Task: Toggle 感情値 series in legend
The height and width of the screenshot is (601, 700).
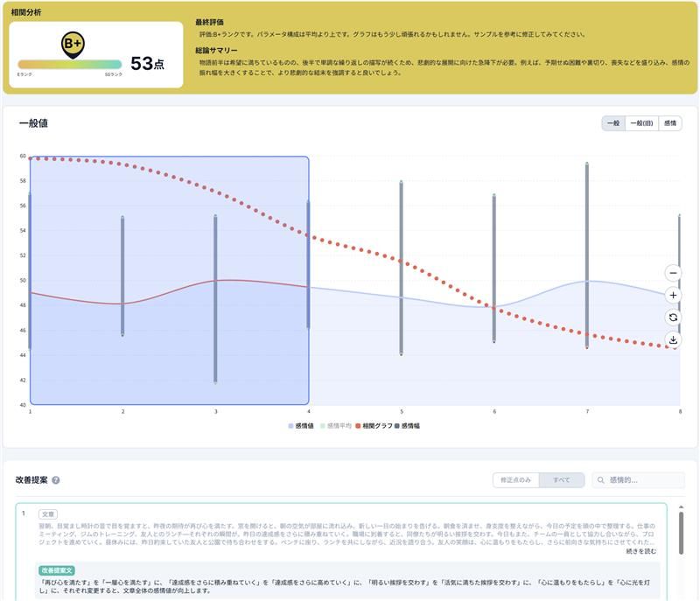Action: pos(301,426)
